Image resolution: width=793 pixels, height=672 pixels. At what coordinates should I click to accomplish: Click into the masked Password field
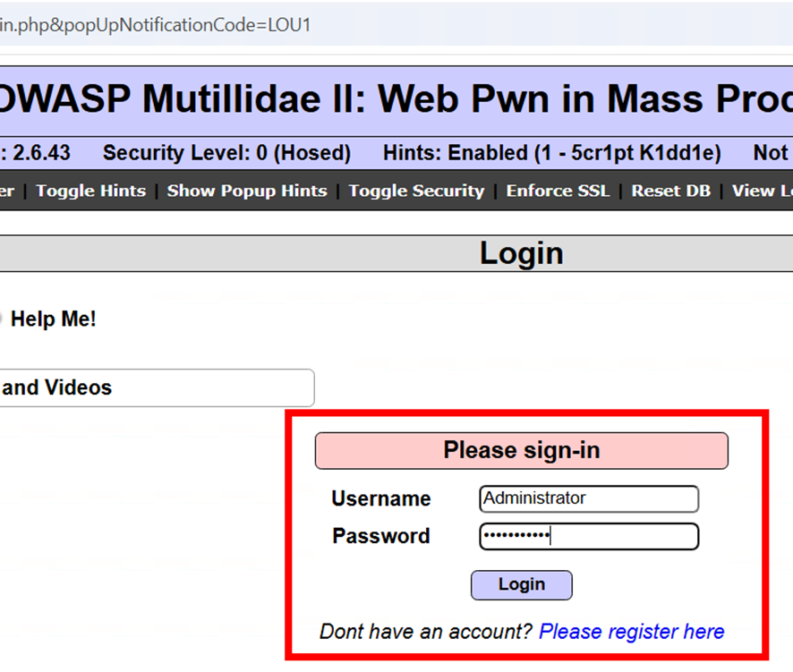click(x=589, y=536)
